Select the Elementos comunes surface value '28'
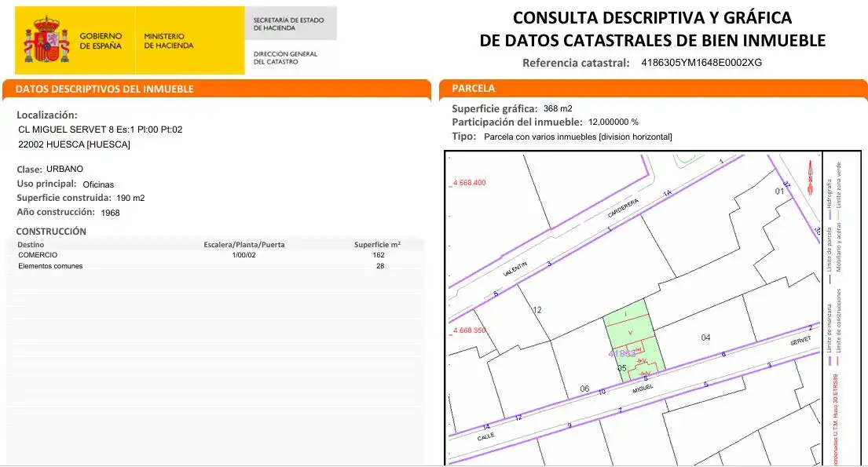The width and height of the screenshot is (868, 467). tap(380, 266)
